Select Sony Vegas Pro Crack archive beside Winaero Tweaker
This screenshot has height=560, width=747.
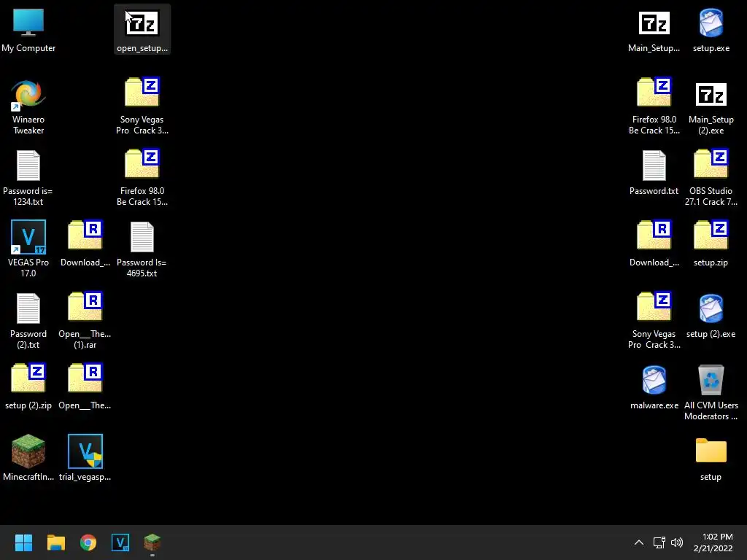(x=142, y=106)
